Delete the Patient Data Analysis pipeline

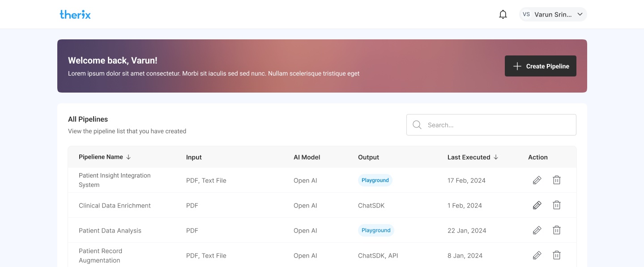pos(556,230)
